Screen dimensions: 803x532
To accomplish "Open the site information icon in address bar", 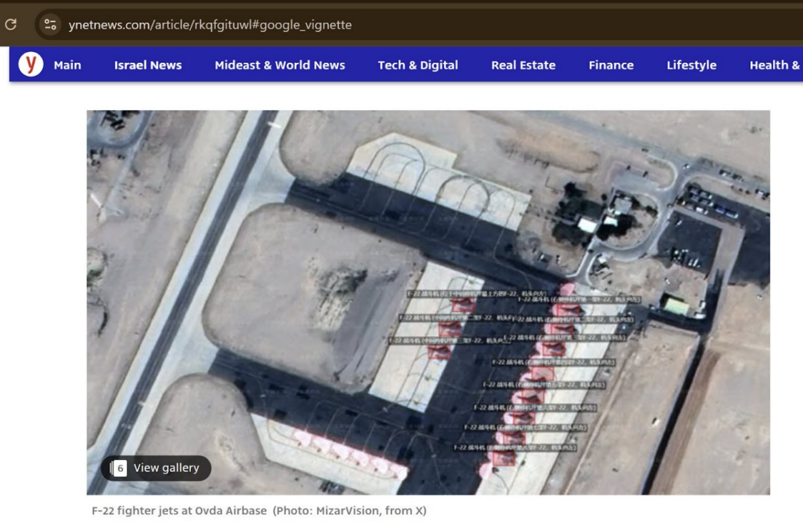I will 50,25.
